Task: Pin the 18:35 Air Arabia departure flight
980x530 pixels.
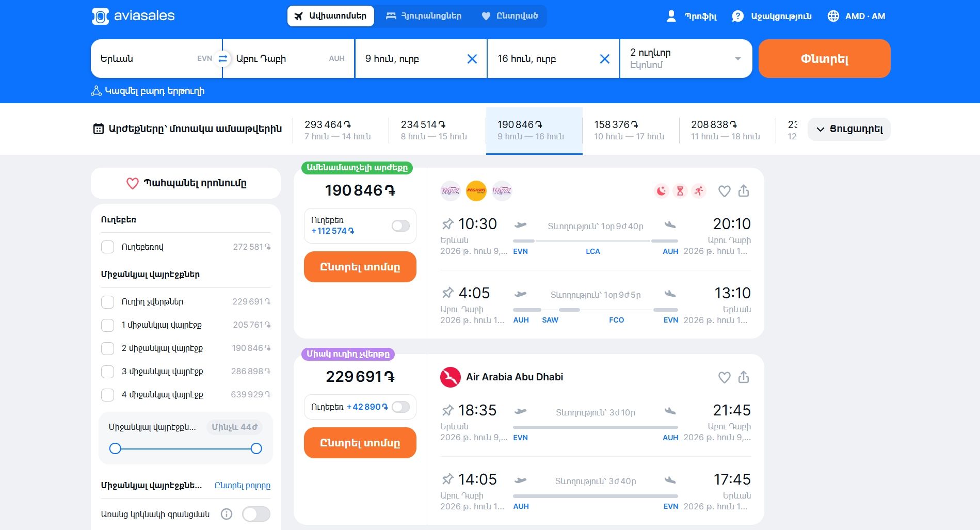Action: (447, 410)
